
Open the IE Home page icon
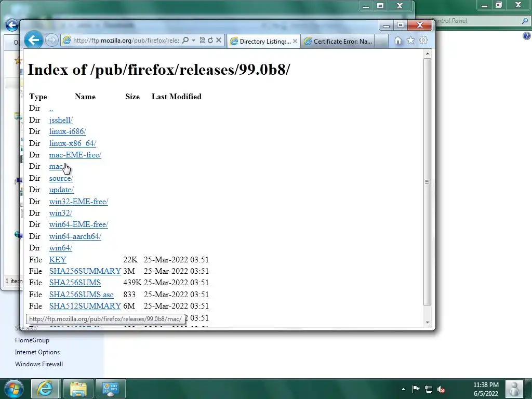(398, 41)
